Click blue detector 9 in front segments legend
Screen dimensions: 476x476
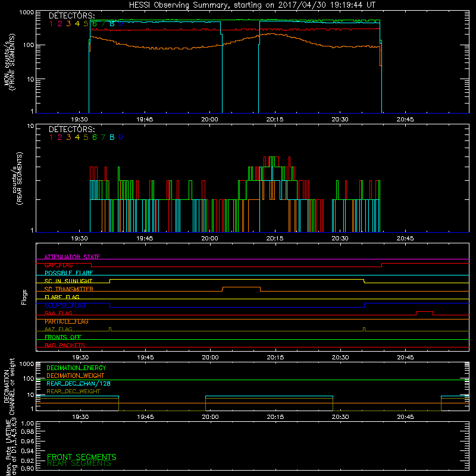[x=121, y=24]
